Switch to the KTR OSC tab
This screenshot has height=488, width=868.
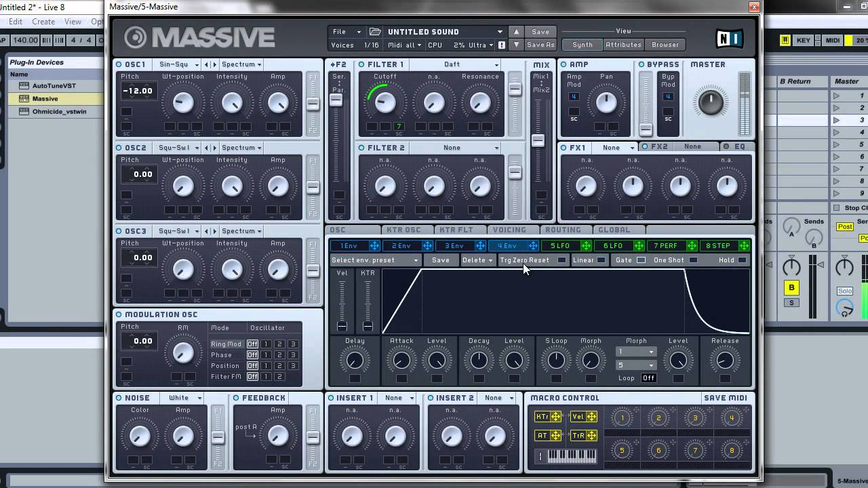click(x=403, y=230)
